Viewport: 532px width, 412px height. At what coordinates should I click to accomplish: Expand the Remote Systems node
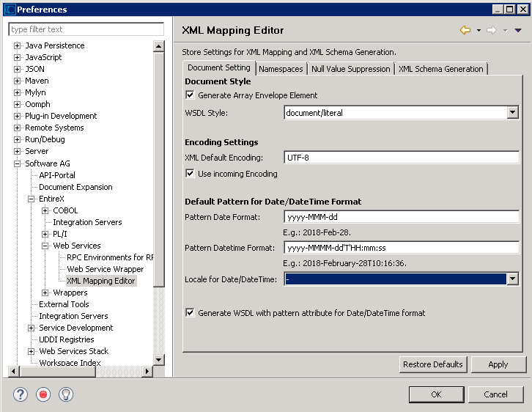click(17, 128)
